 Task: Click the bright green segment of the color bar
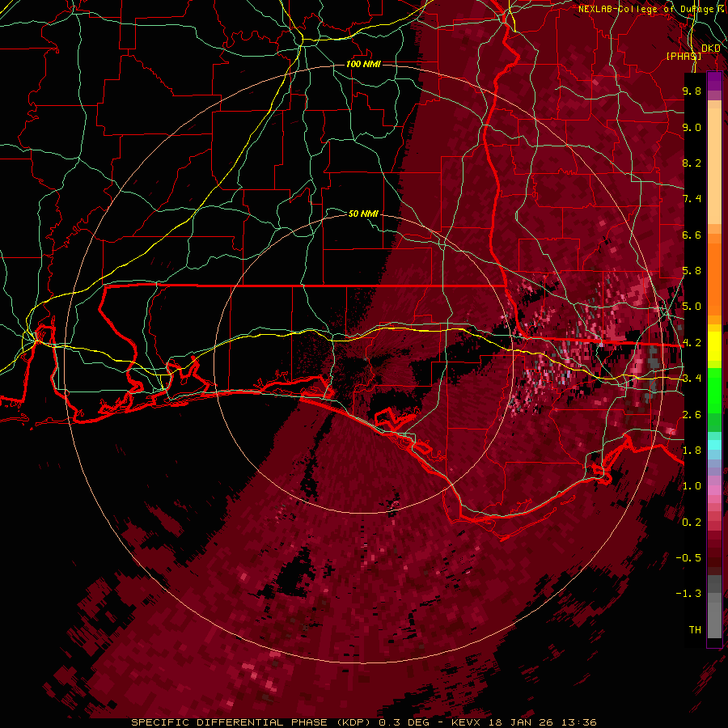(x=714, y=390)
